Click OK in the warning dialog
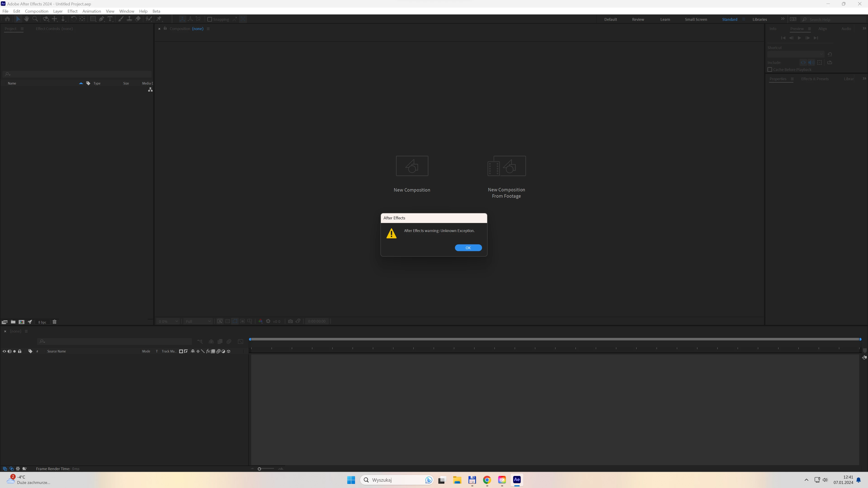The width and height of the screenshot is (868, 488). click(468, 248)
